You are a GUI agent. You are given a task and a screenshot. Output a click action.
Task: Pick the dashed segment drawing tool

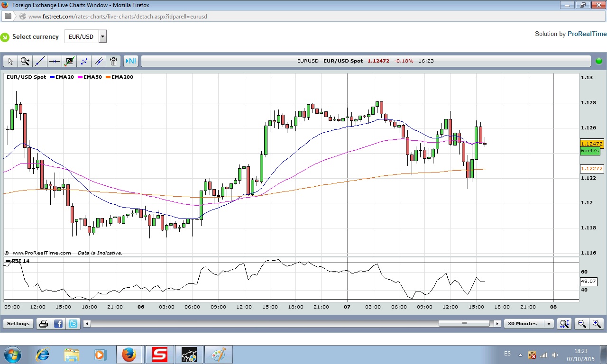click(84, 61)
